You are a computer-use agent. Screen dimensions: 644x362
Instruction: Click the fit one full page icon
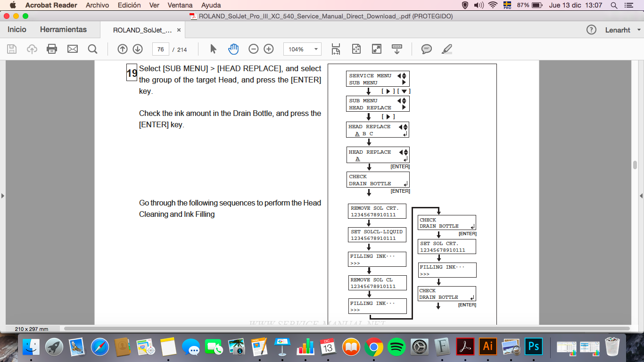pyautogui.click(x=356, y=49)
